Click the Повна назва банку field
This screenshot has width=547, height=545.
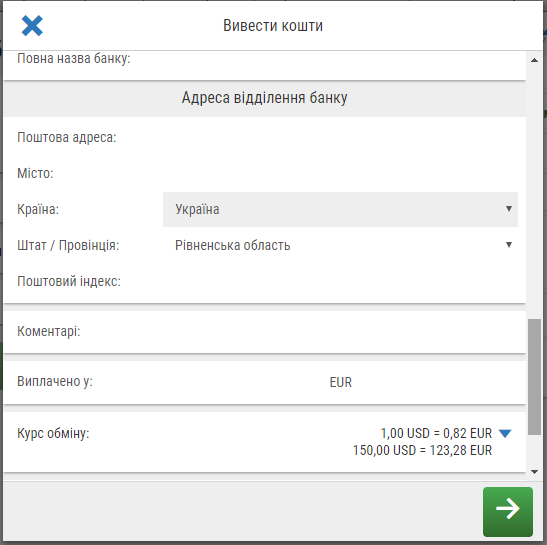pos(340,59)
